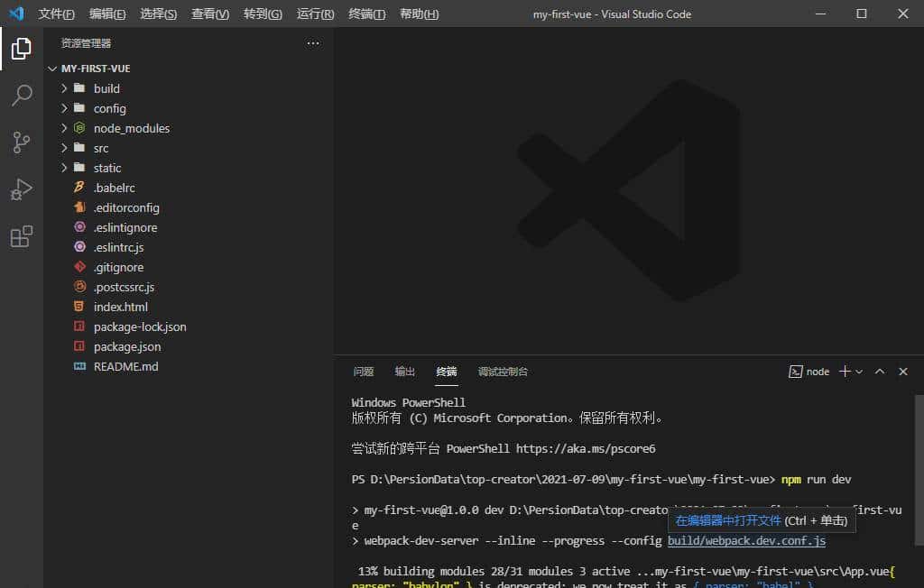Select the Explorer icon in the activity bar

pyautogui.click(x=21, y=49)
